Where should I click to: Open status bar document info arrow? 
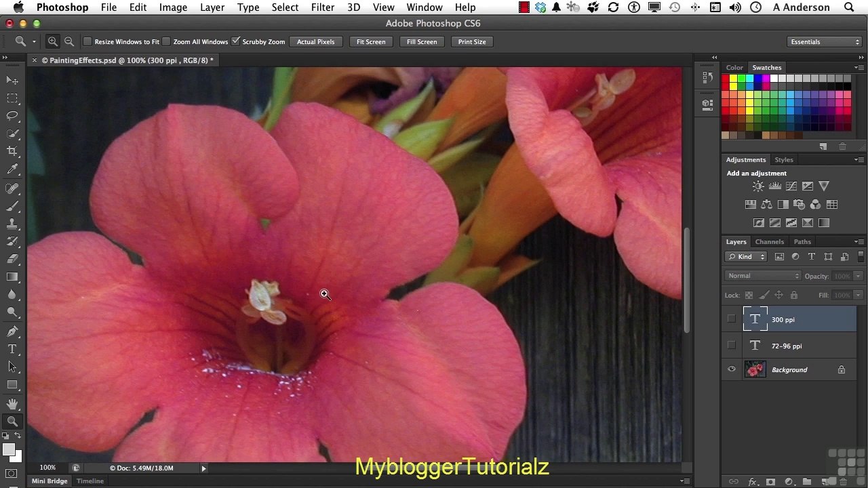pos(203,468)
